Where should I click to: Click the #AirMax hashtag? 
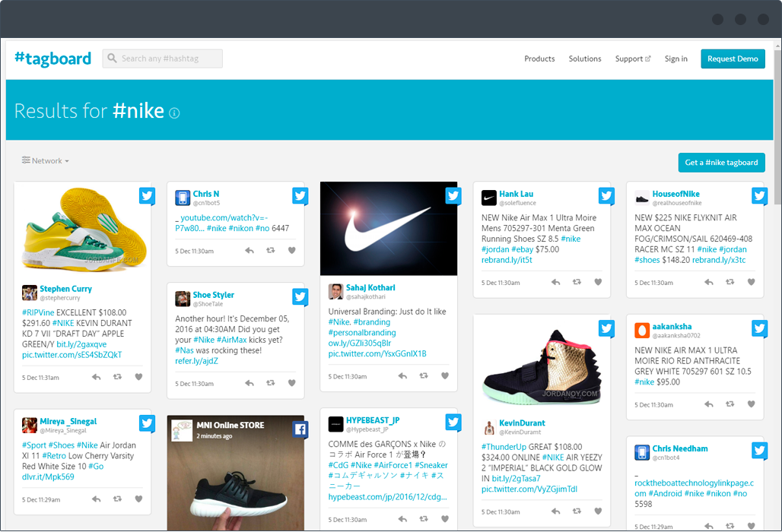pos(232,340)
